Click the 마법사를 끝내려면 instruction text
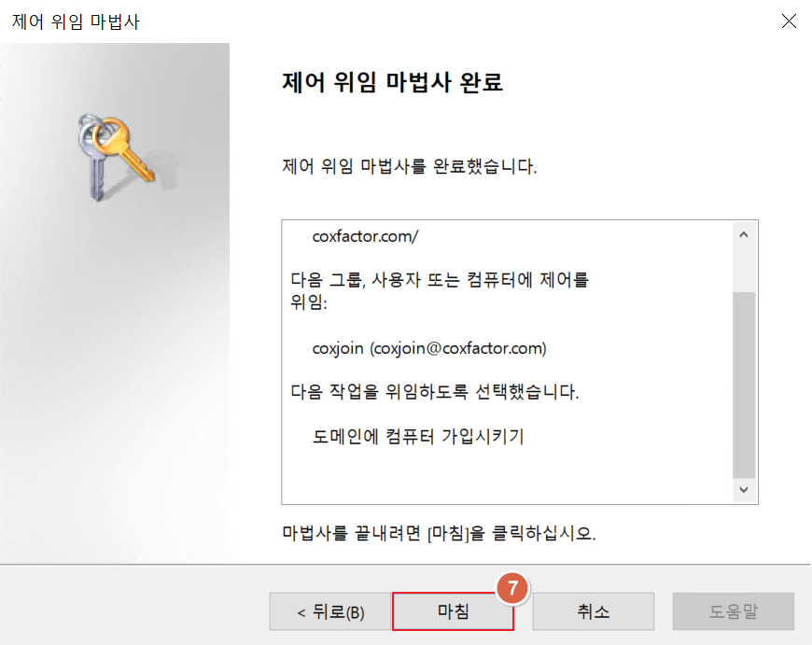Viewport: 812px width, 645px height. (439, 533)
